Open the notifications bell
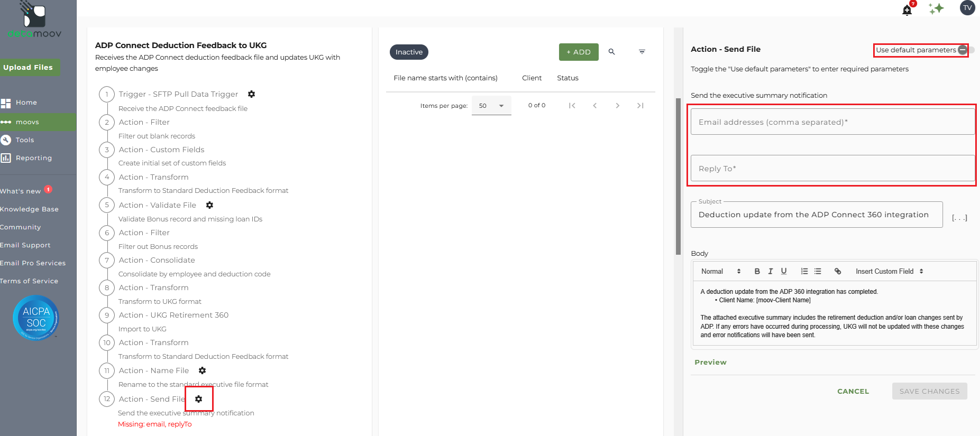The width and height of the screenshot is (980, 436). point(907,10)
